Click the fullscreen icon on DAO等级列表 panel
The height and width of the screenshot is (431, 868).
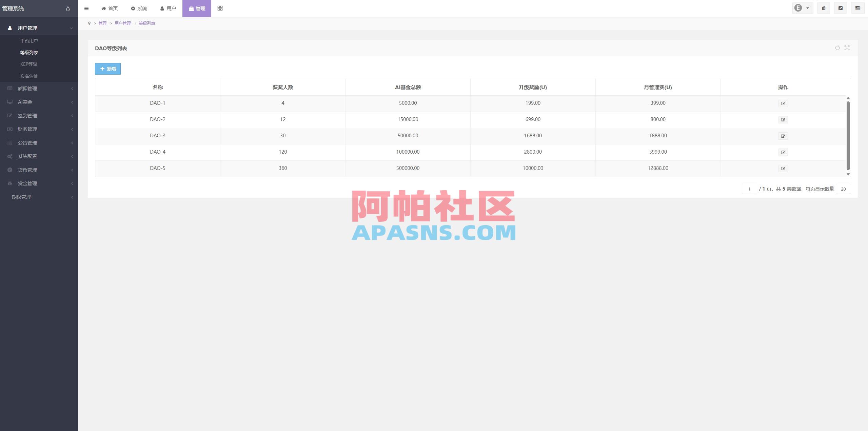(x=847, y=48)
